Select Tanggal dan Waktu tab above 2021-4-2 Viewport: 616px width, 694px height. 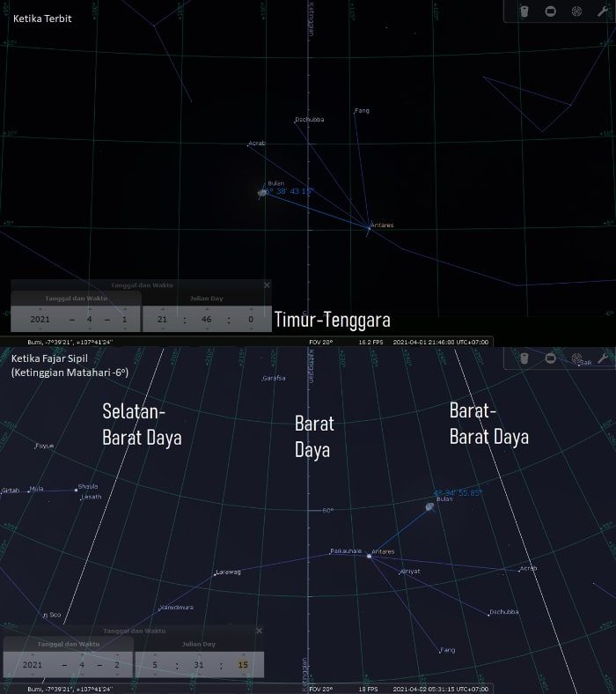[69, 644]
